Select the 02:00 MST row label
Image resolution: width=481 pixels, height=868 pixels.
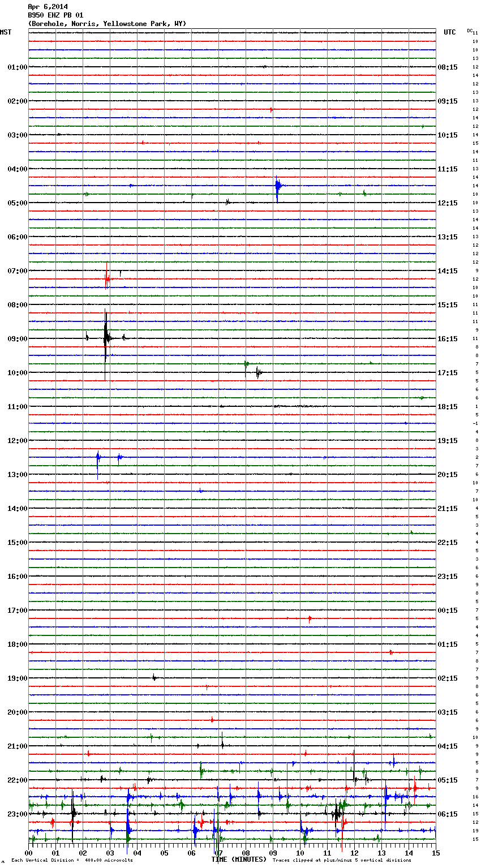click(17, 101)
